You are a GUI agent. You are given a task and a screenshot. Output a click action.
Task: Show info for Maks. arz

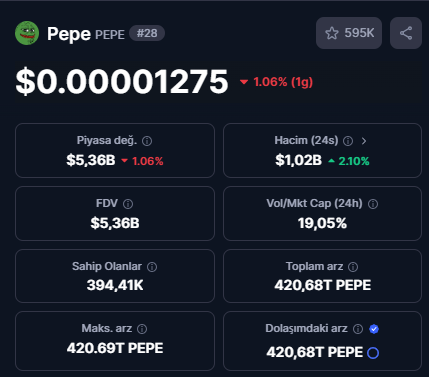142,329
